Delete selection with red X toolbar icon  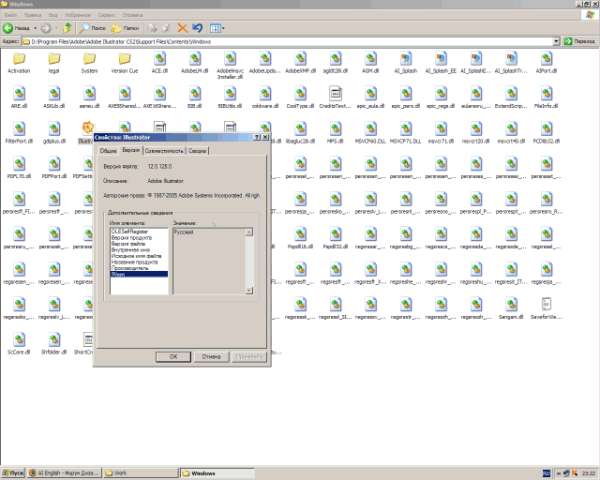pyautogui.click(x=183, y=28)
